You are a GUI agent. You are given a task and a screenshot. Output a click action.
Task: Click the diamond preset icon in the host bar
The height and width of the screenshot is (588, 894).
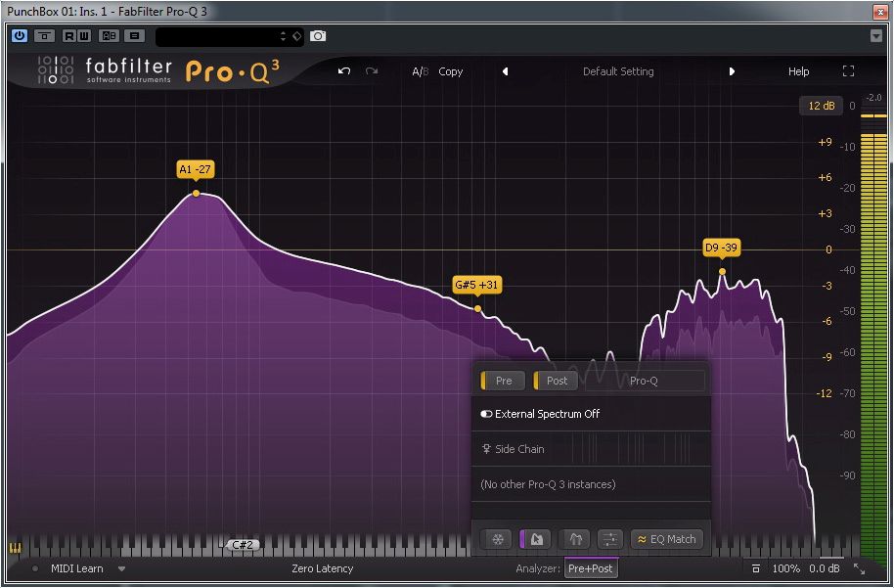tap(296, 36)
